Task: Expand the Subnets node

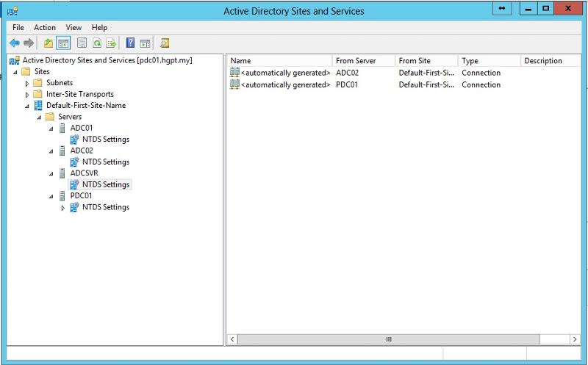Action: [x=27, y=83]
